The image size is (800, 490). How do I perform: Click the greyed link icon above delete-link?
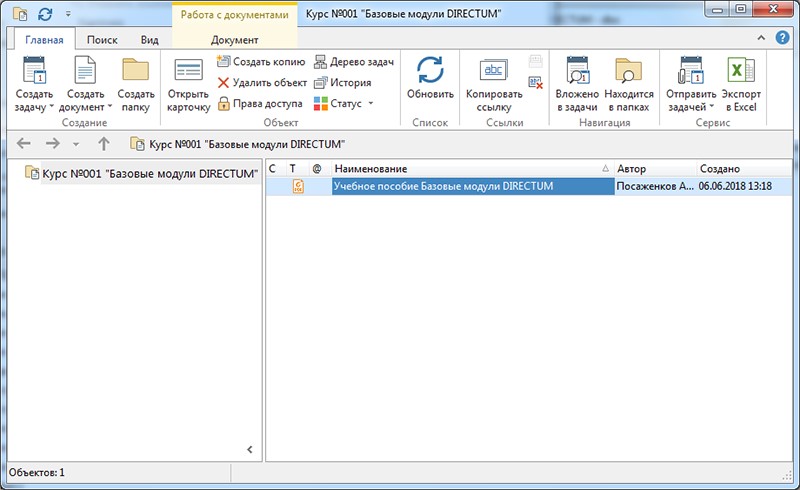[x=535, y=62]
